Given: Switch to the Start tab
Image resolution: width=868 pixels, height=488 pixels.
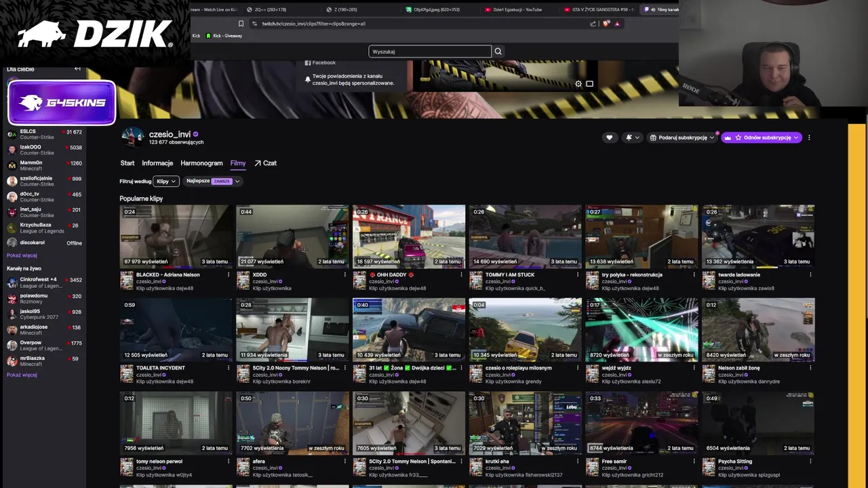Looking at the screenshot, I should click(x=127, y=163).
